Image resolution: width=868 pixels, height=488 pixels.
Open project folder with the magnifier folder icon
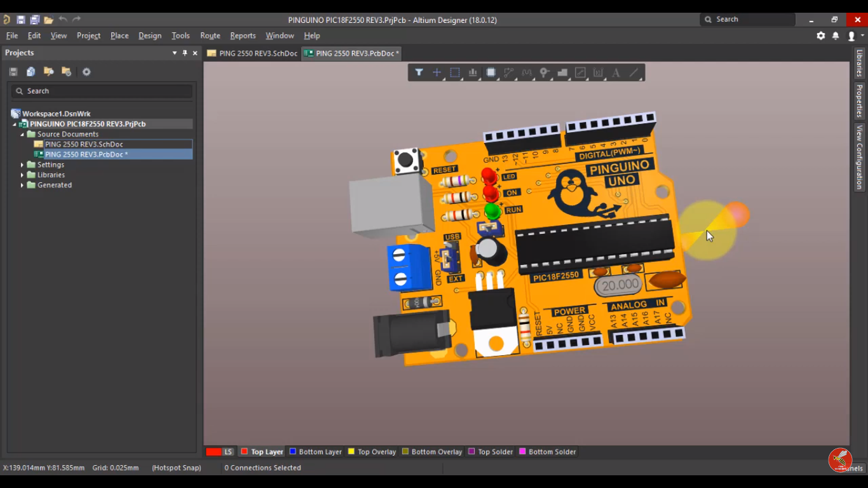[x=48, y=72]
